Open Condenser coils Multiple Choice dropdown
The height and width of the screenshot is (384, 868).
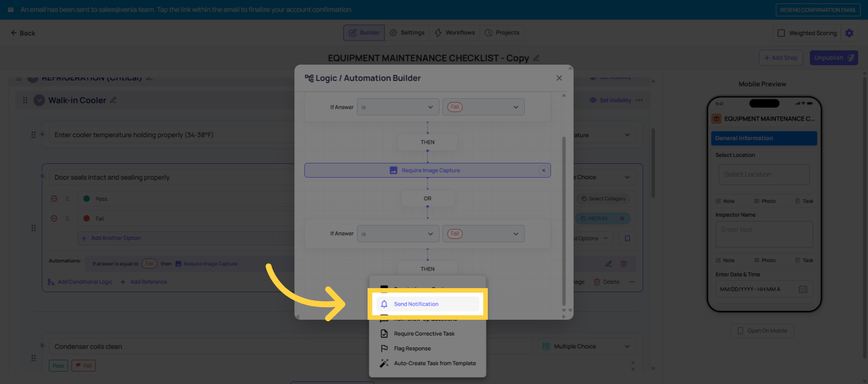[x=587, y=346]
